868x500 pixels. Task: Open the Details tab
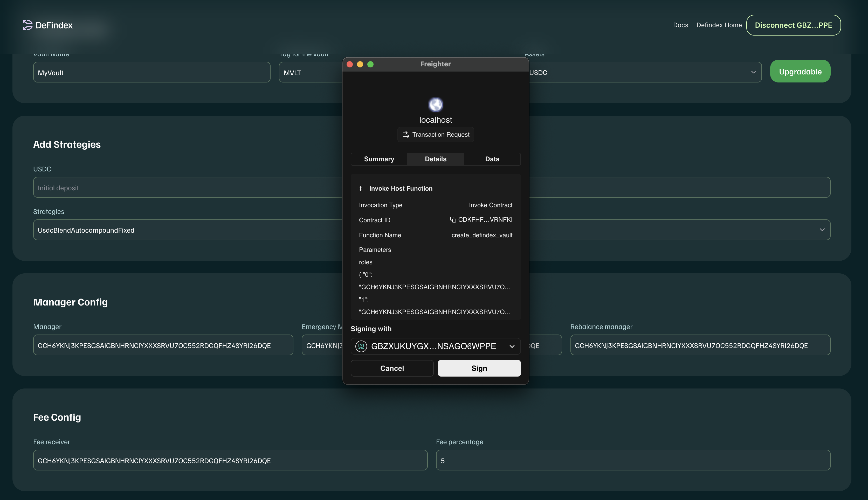pyautogui.click(x=436, y=159)
